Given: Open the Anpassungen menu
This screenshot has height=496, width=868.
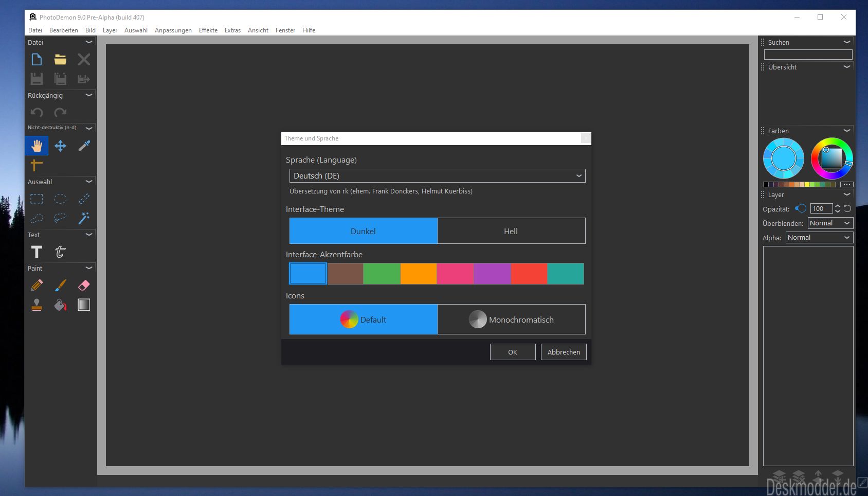Looking at the screenshot, I should click(x=173, y=30).
